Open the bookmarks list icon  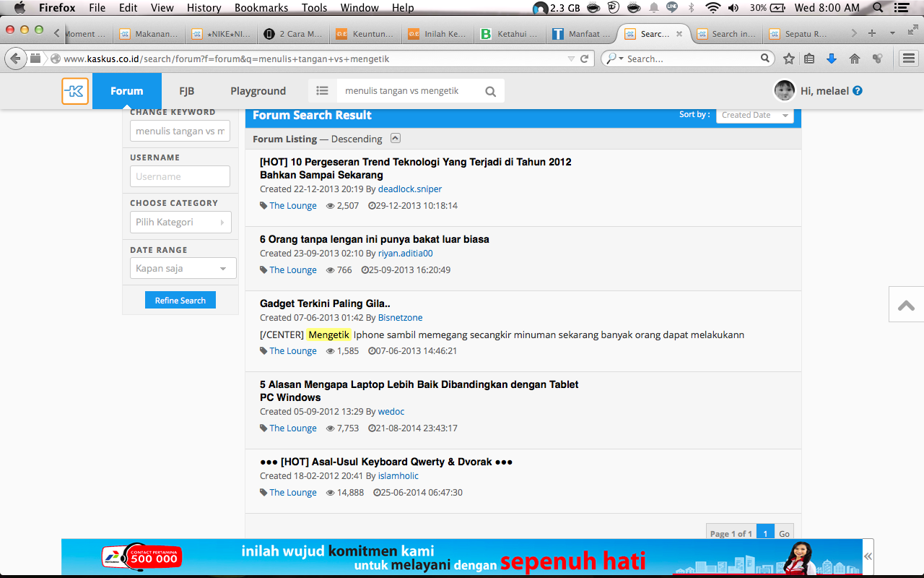click(x=809, y=59)
